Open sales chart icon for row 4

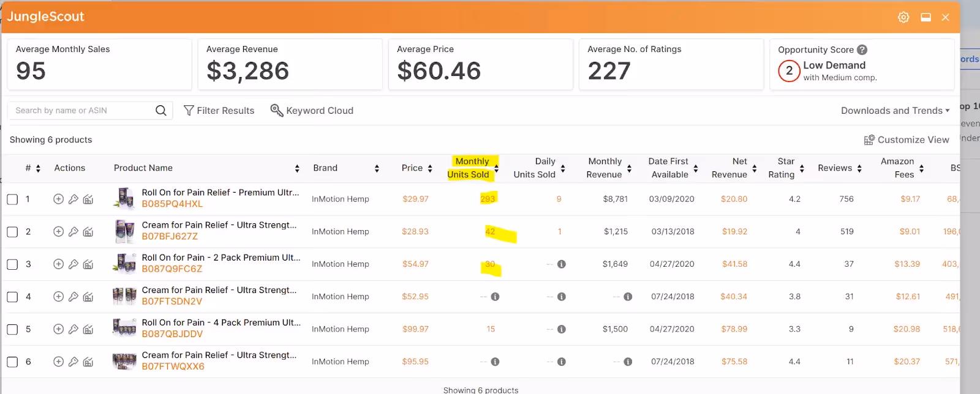[x=88, y=296]
